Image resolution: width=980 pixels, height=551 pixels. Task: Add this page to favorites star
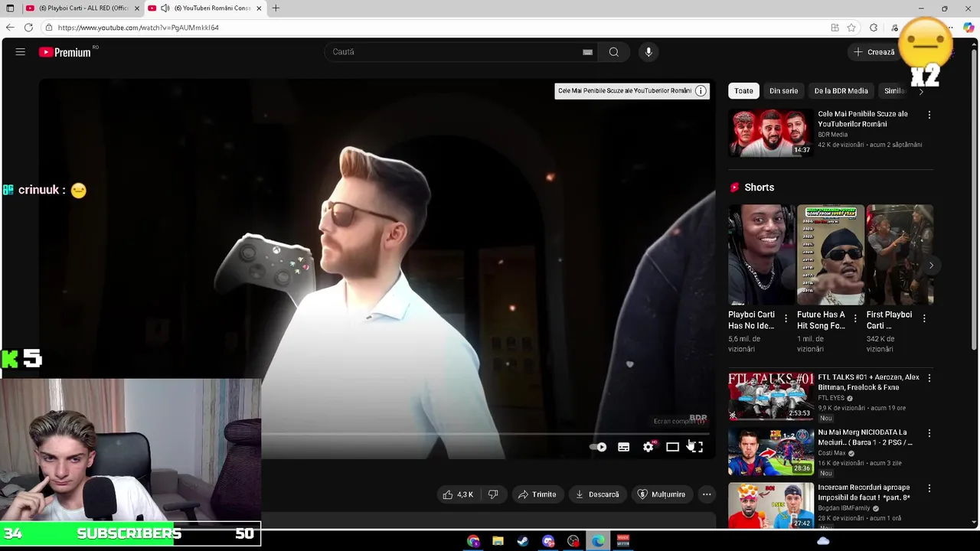click(x=851, y=28)
